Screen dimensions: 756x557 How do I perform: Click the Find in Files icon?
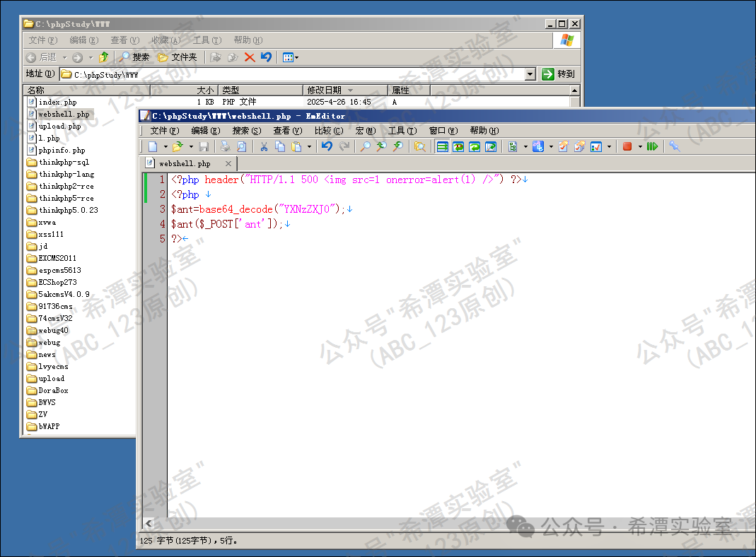pyautogui.click(x=420, y=146)
